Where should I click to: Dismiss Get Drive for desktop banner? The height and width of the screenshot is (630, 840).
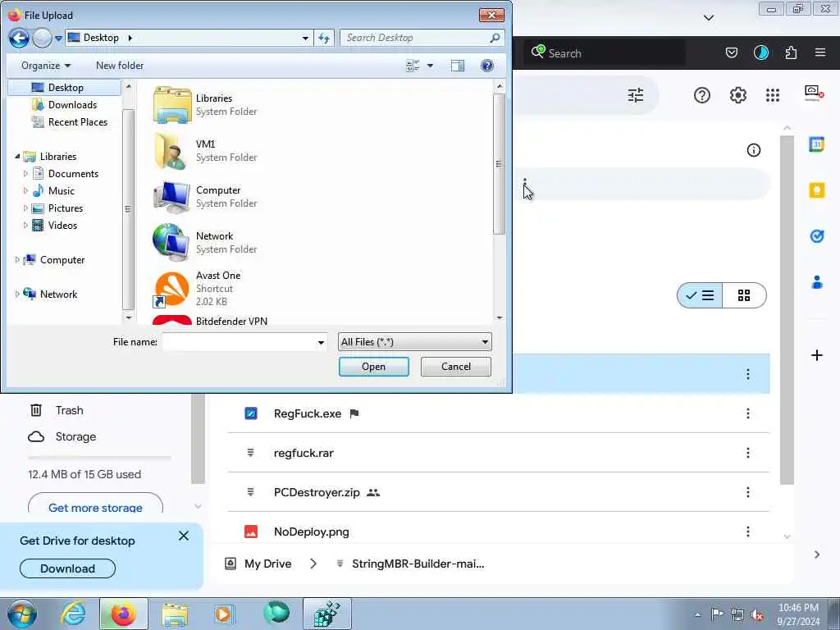(183, 536)
